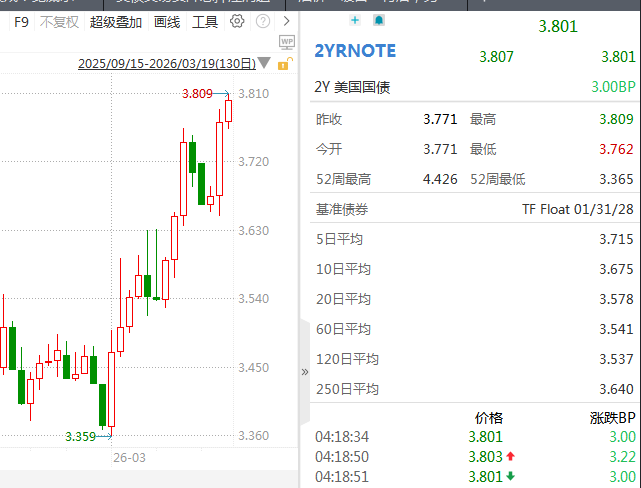Click the 涨跌BP column header

(612, 417)
